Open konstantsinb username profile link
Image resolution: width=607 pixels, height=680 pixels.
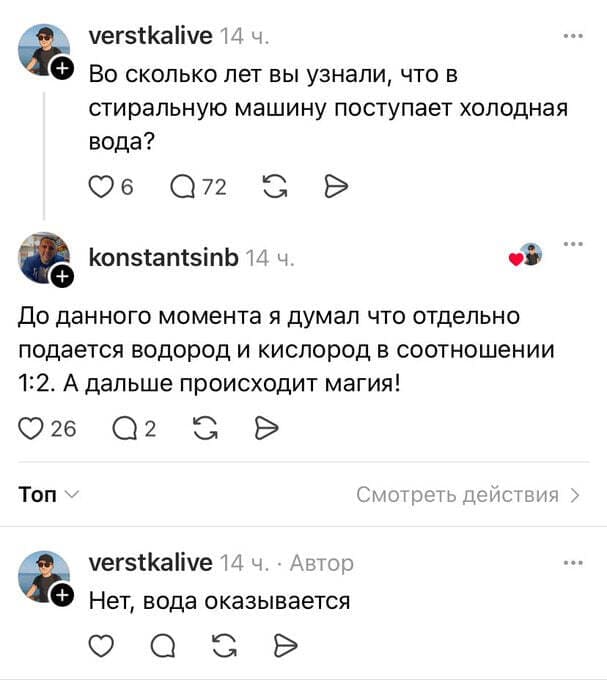tap(164, 258)
